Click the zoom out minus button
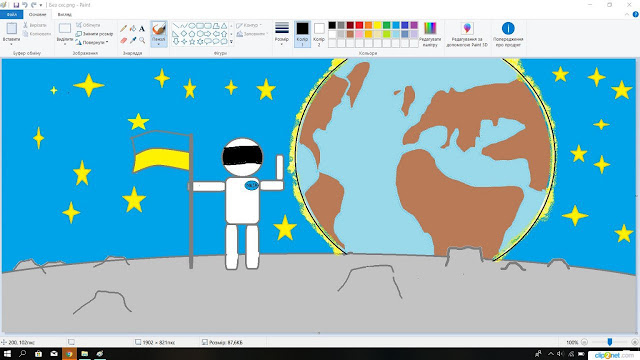 [584, 342]
